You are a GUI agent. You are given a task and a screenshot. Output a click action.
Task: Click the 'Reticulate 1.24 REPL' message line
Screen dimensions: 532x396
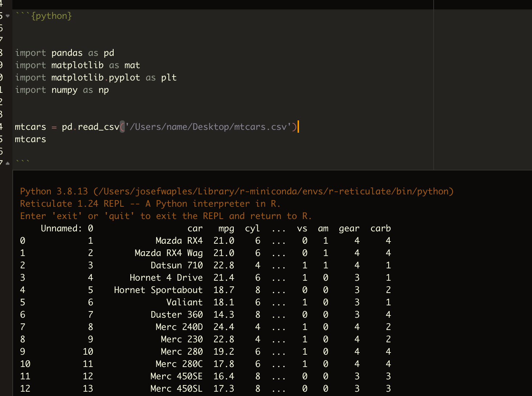(x=150, y=204)
